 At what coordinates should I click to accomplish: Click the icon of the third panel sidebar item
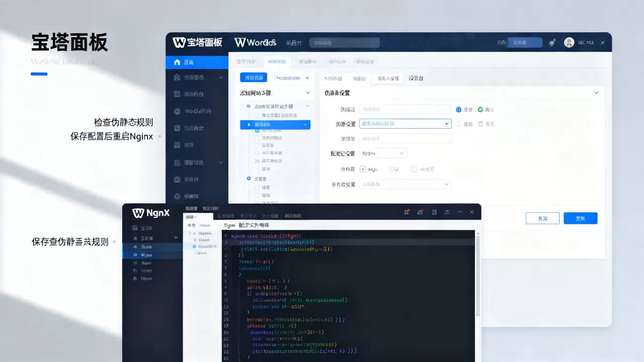coord(177,94)
